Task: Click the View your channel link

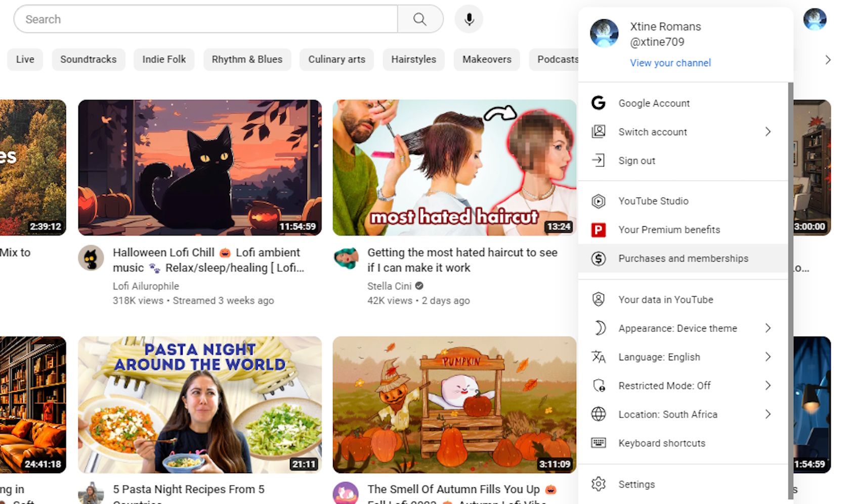Action: point(670,63)
